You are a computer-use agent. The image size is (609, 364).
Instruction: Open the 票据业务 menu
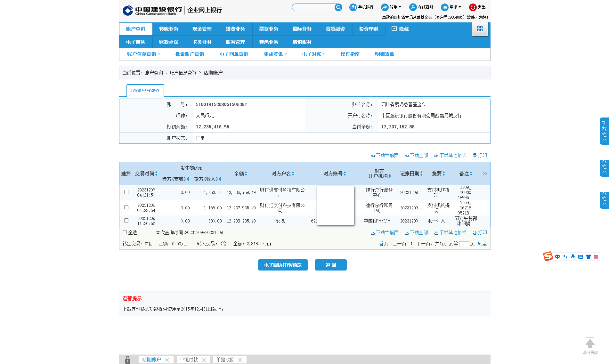269,29
